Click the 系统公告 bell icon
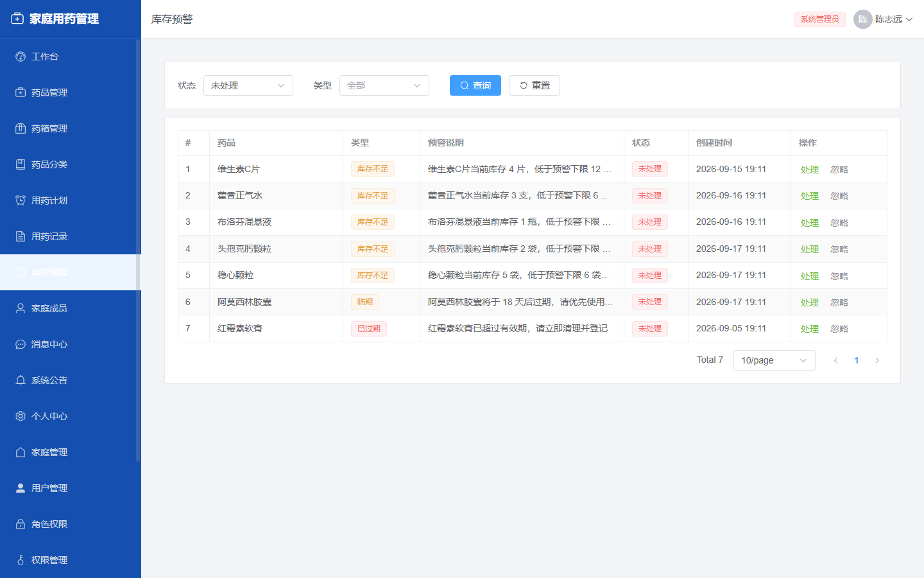924x578 pixels. 21,380
